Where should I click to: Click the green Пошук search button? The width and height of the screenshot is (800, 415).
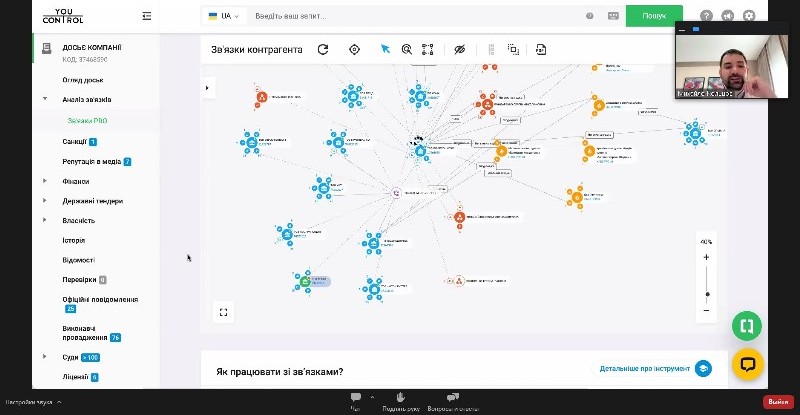(x=654, y=16)
